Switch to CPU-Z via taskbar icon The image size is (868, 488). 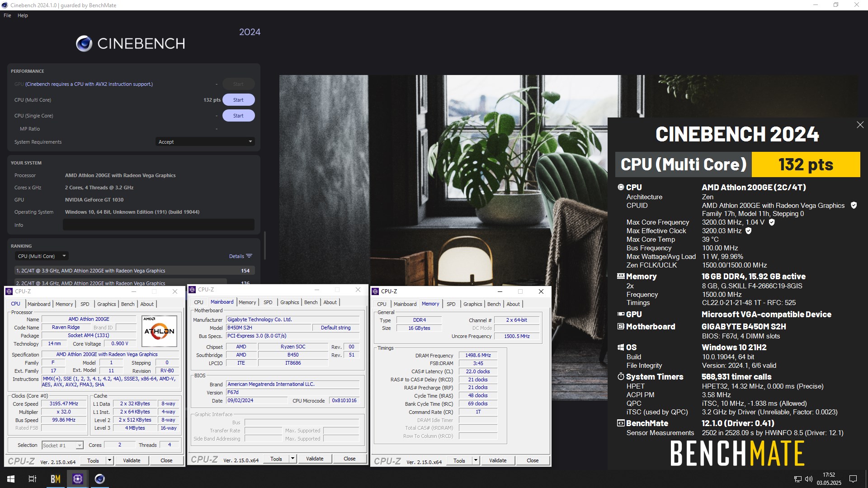point(78,479)
